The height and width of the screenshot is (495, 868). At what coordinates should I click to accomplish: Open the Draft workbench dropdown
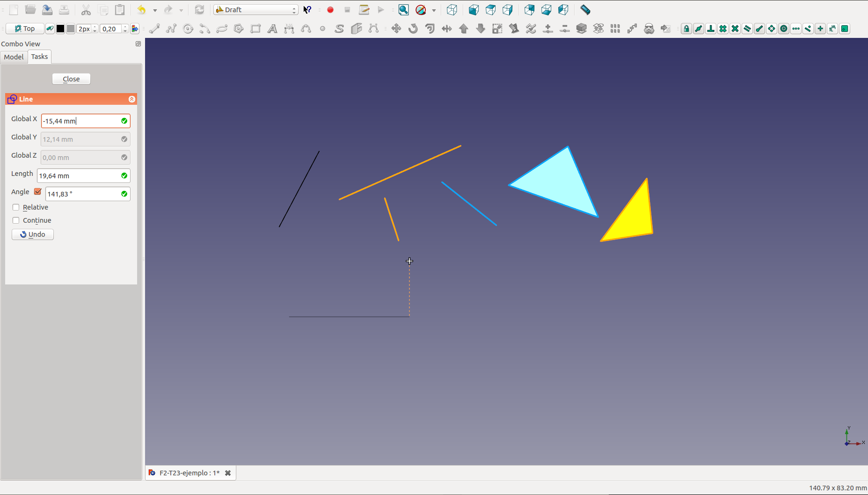(x=256, y=10)
